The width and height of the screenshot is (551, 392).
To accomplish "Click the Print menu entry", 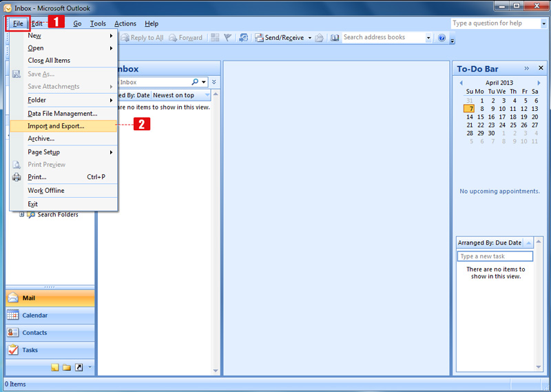I will coord(63,177).
